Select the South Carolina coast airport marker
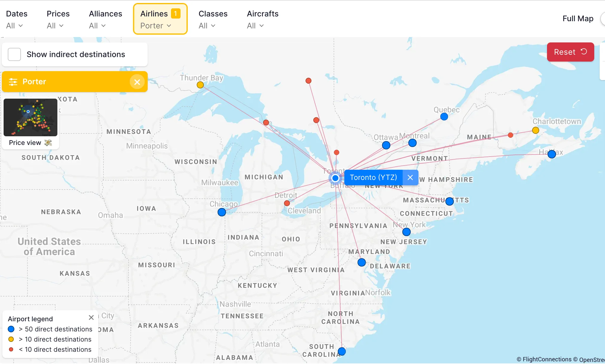This screenshot has height=364, width=605. [342, 351]
